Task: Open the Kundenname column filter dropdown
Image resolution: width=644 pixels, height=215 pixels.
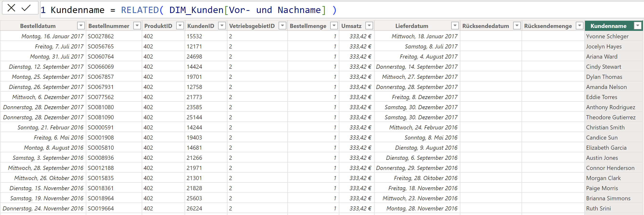Action: click(638, 26)
